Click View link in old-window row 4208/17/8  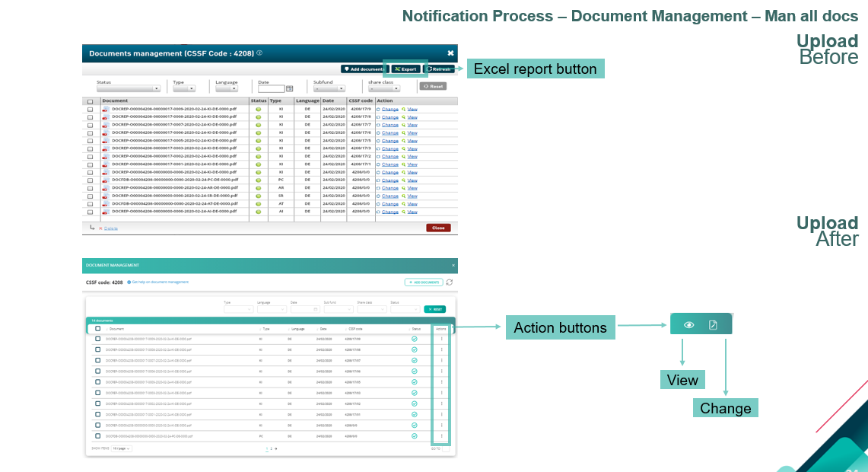[412, 117]
